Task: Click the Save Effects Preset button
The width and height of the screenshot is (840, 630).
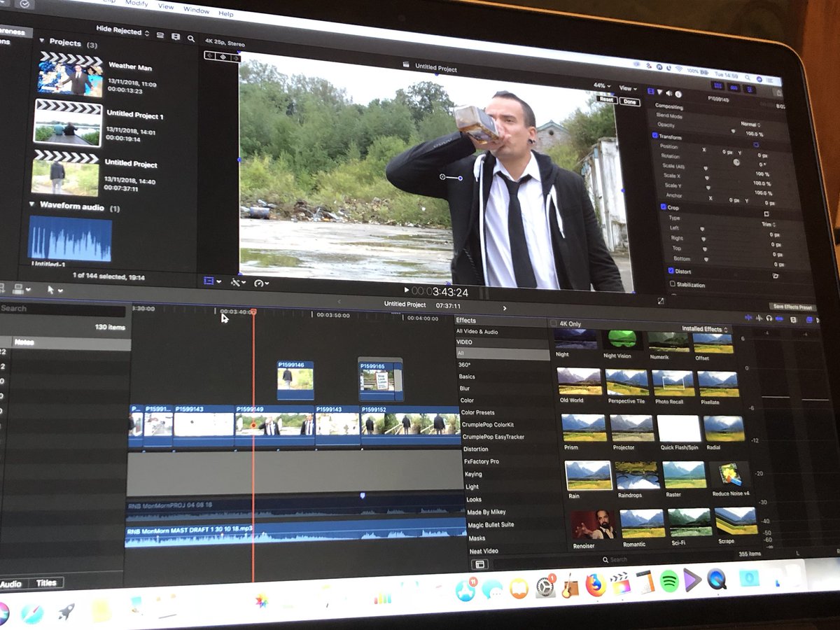Action: [792, 307]
